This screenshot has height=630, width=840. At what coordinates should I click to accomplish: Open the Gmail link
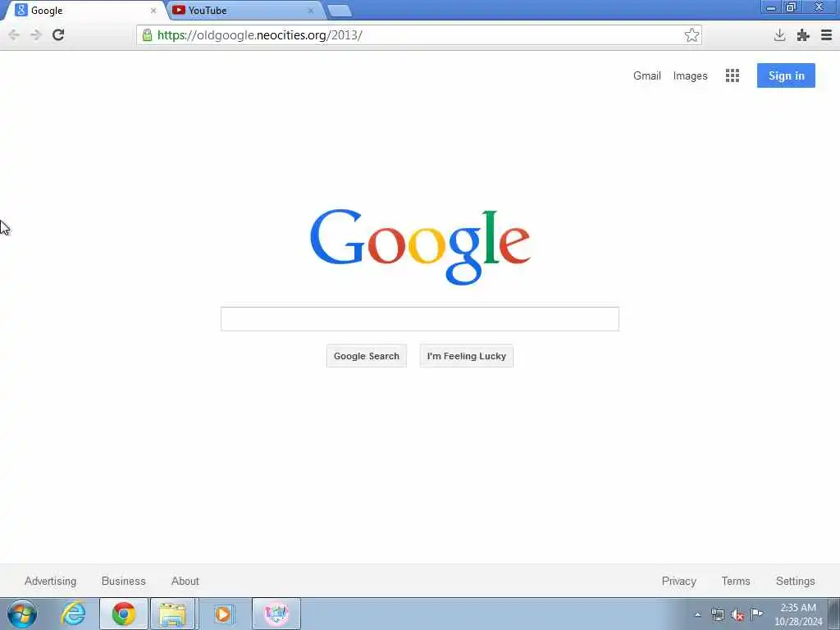(647, 75)
